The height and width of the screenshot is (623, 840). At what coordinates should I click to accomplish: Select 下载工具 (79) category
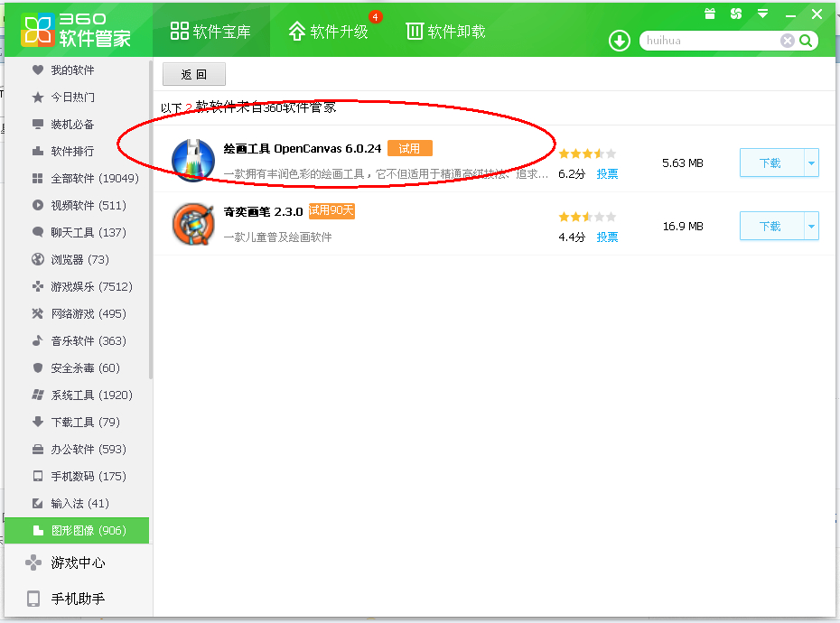point(85,423)
